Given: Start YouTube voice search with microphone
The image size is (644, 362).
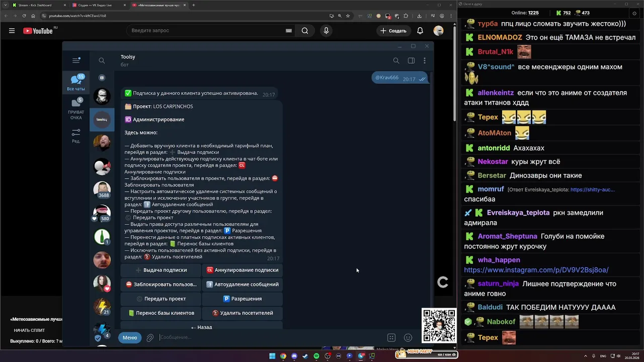Looking at the screenshot, I should coord(326,31).
